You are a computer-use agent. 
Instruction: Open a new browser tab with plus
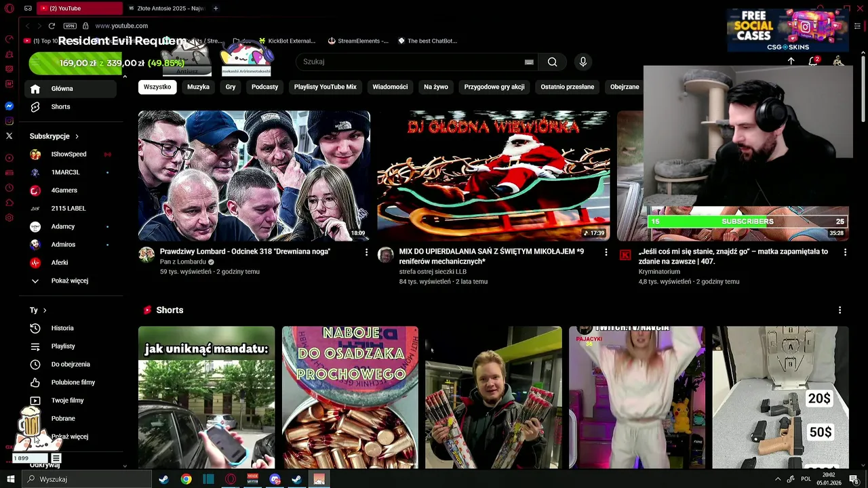pos(216,8)
